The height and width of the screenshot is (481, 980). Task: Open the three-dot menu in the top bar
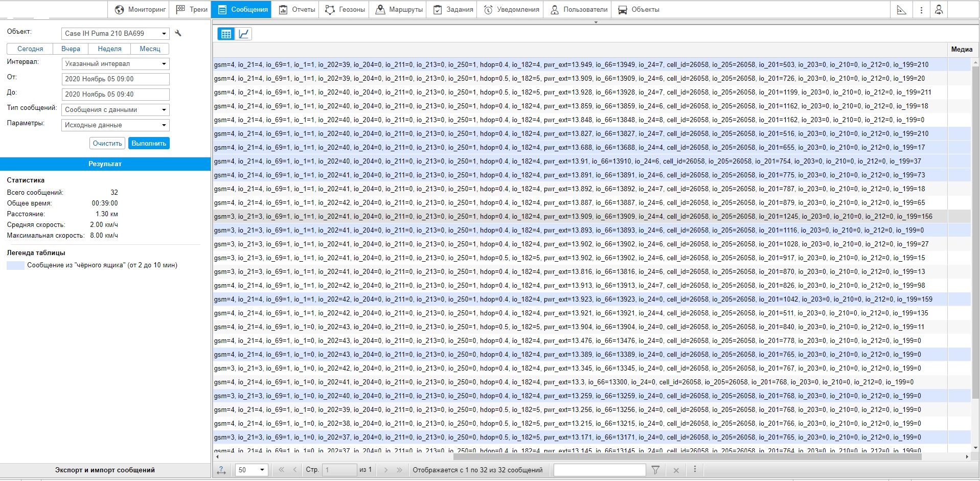point(921,10)
